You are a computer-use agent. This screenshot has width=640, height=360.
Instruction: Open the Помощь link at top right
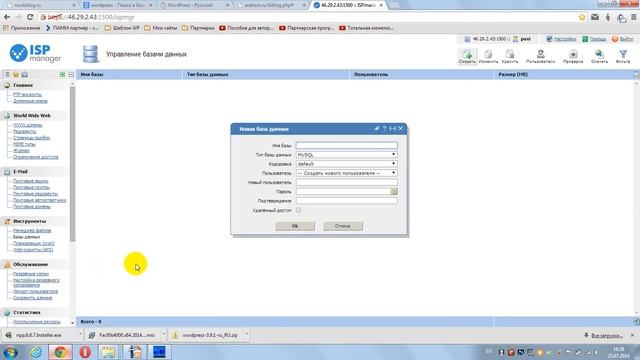click(598, 39)
